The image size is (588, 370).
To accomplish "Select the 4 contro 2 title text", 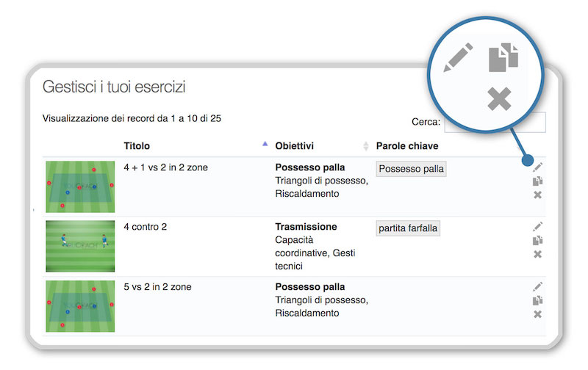I will (145, 227).
